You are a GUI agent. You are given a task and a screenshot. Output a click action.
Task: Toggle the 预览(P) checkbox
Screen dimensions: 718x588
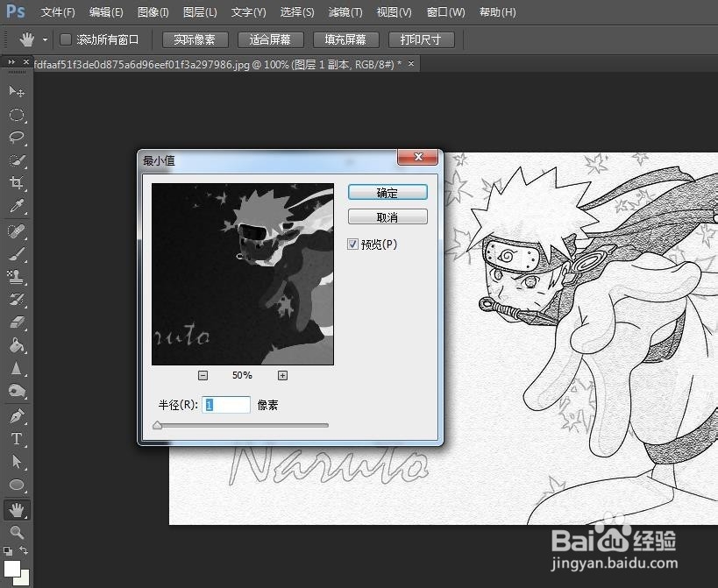point(352,244)
